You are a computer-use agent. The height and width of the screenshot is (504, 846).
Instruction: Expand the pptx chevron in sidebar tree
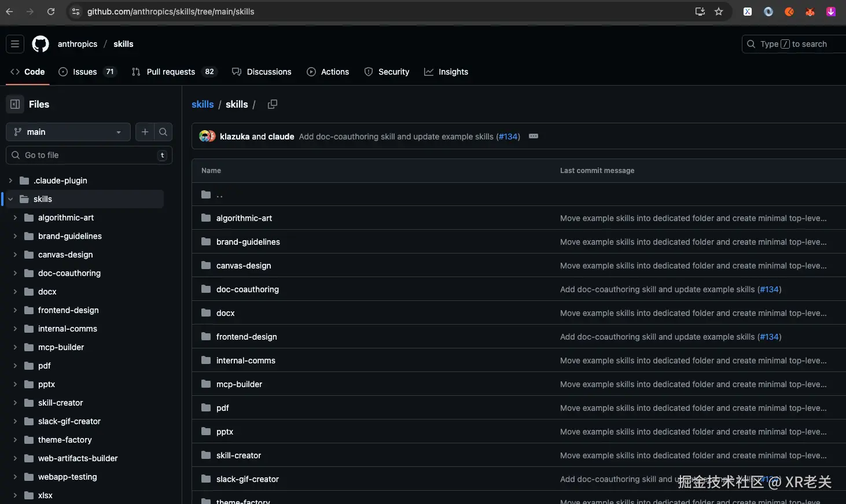click(15, 384)
